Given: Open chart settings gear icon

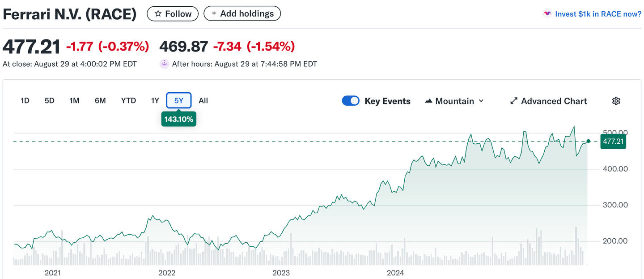Looking at the screenshot, I should pyautogui.click(x=616, y=101).
